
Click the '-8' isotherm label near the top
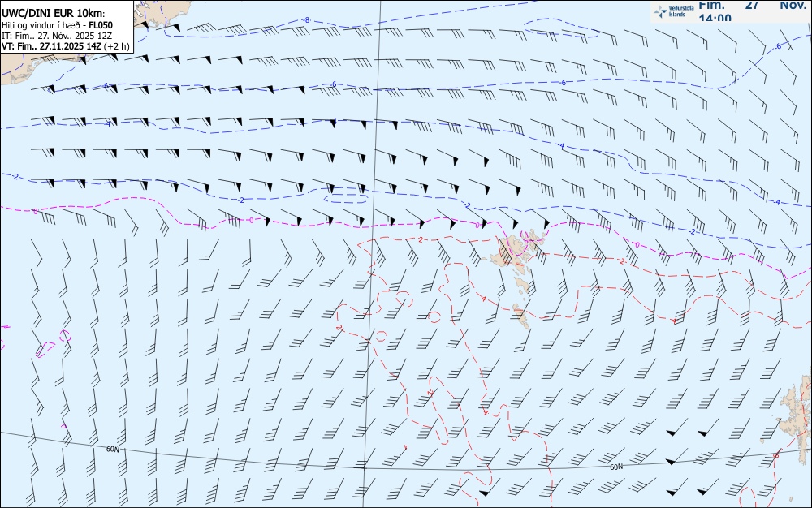click(307, 20)
